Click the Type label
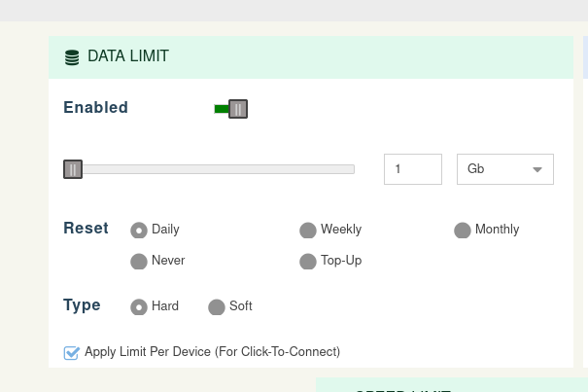The image size is (588, 392). (82, 305)
